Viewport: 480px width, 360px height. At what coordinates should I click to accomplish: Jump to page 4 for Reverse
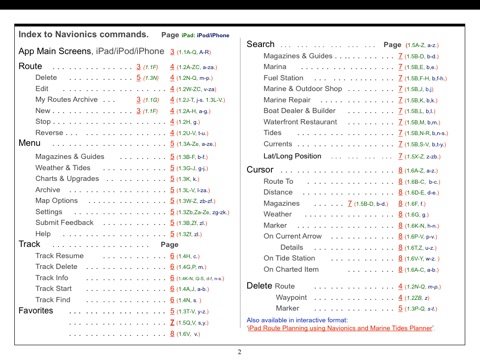click(172, 133)
